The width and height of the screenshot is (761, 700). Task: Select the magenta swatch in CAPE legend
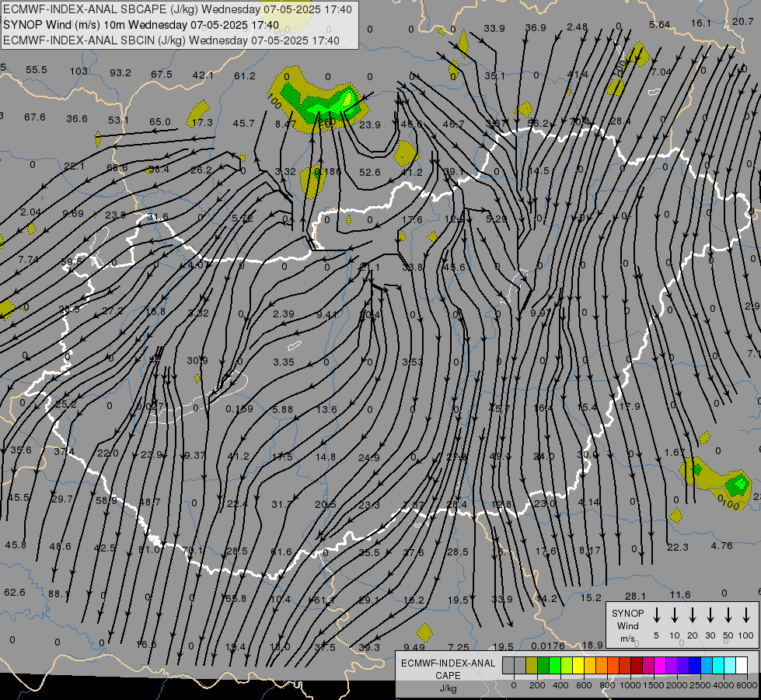660,666
